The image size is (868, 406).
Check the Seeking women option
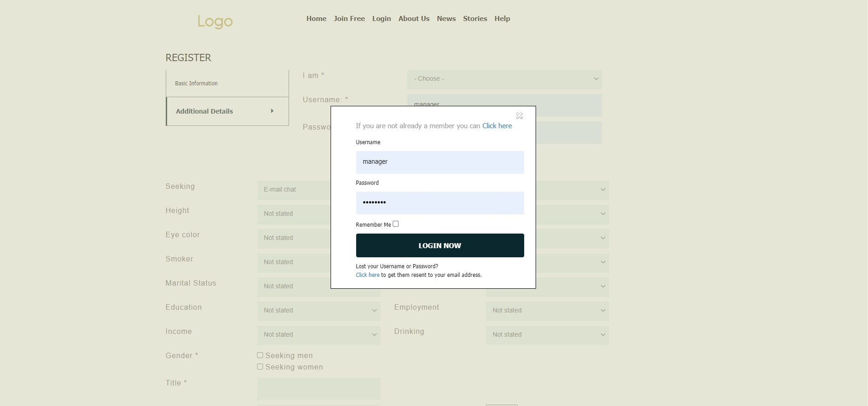click(x=260, y=367)
